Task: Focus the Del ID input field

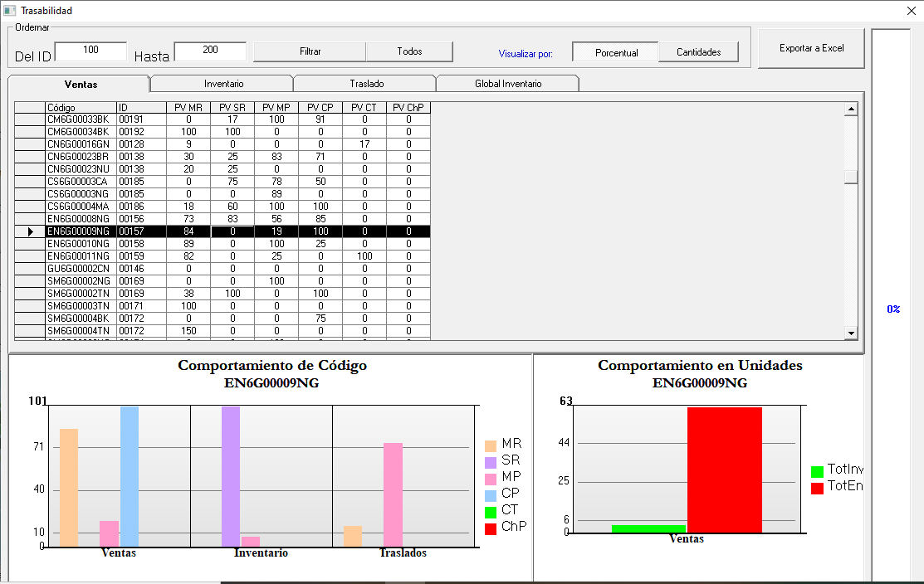Action: [x=90, y=51]
